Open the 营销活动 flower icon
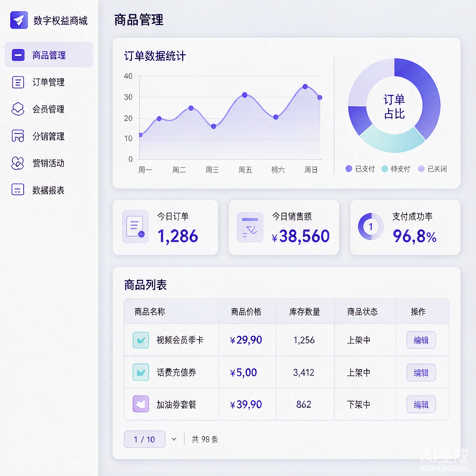The height and width of the screenshot is (476, 476). [18, 163]
